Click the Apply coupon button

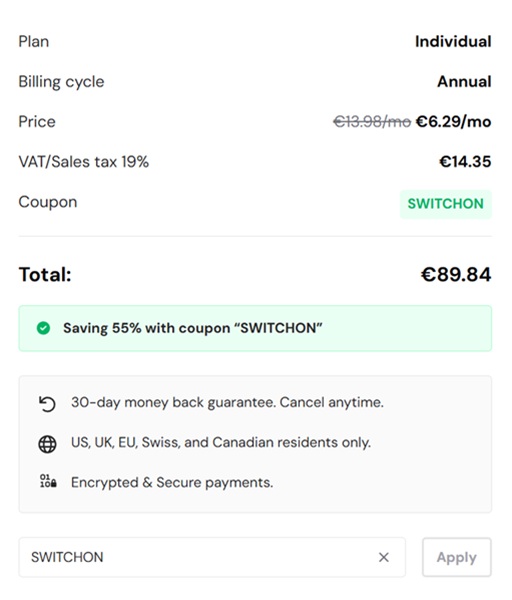(457, 557)
